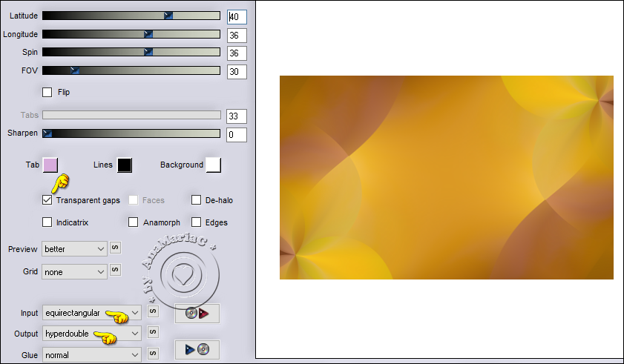Click the yellow preview image
This screenshot has height=364, width=624.
click(446, 177)
